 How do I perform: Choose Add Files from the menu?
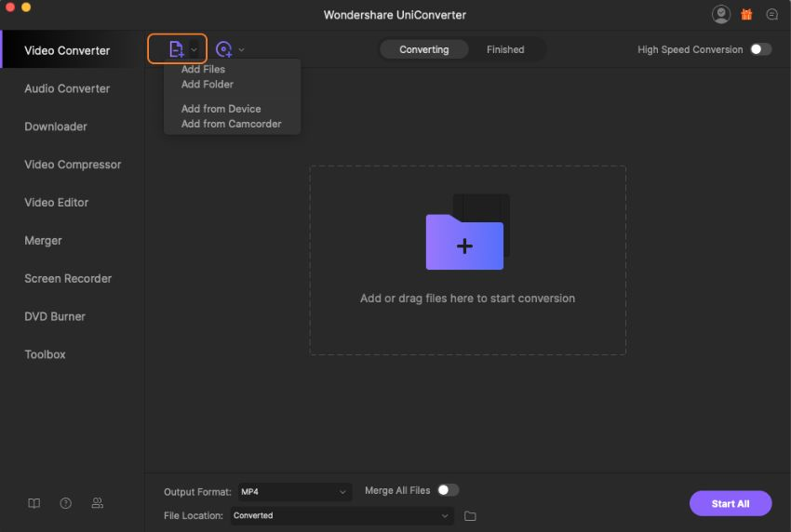click(203, 69)
